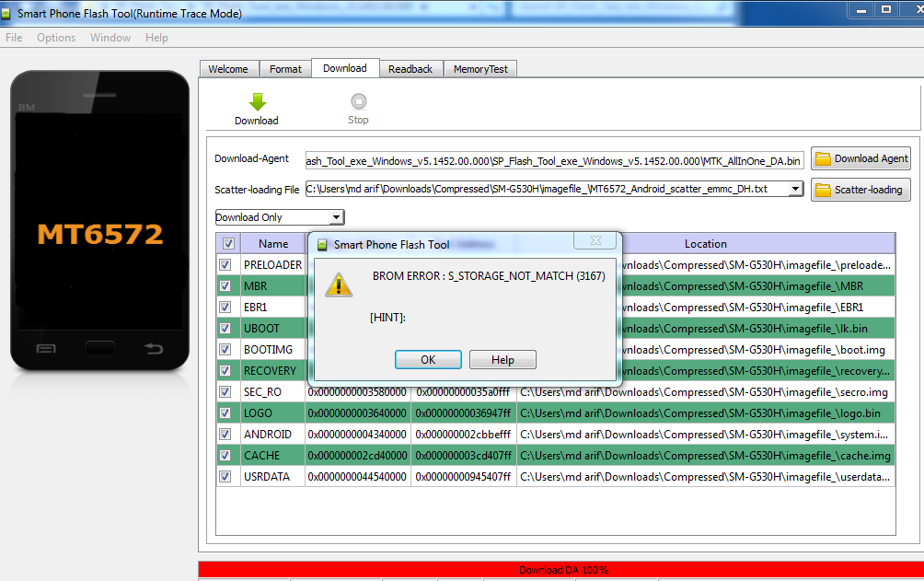The width and height of the screenshot is (924, 581).
Task: Open the Options menu
Action: click(x=56, y=38)
